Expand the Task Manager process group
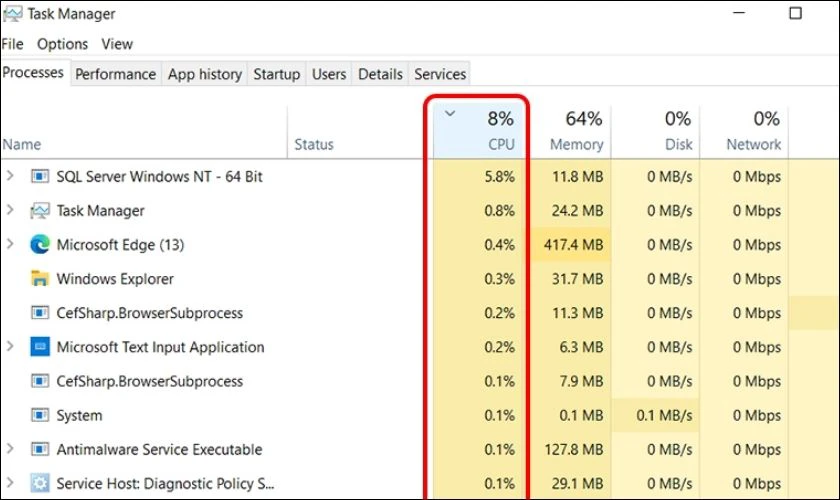 tap(10, 210)
